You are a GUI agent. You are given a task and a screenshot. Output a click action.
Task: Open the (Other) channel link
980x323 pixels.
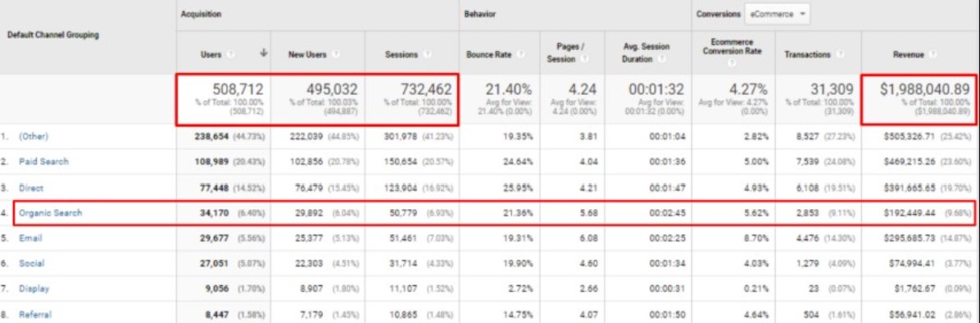pyautogui.click(x=33, y=136)
